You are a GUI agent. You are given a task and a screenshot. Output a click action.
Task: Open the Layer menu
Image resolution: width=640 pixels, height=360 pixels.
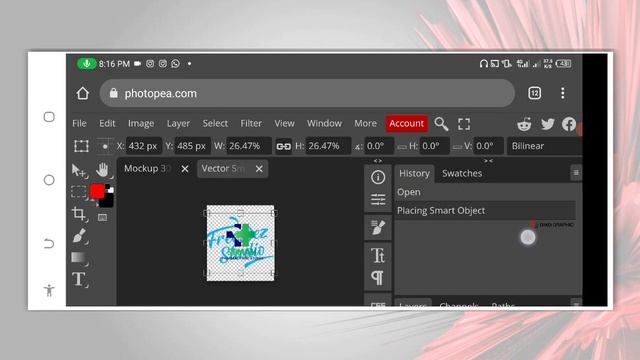[x=178, y=123]
